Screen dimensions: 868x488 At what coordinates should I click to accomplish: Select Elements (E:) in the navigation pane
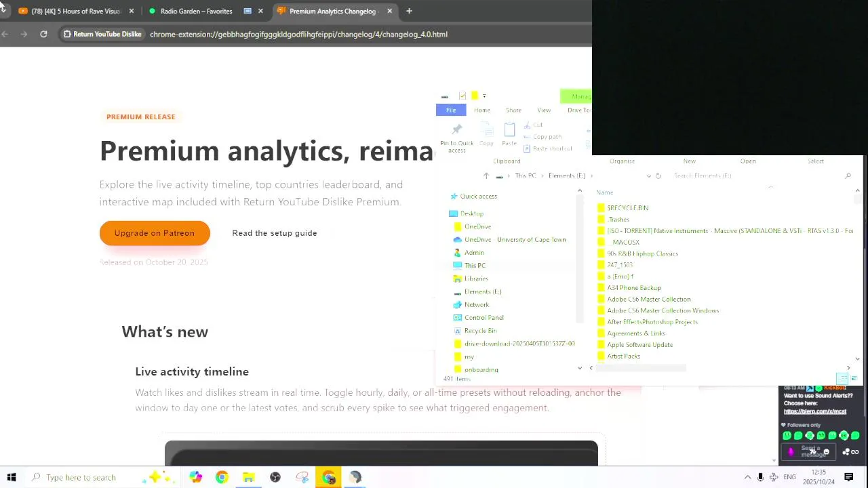(477, 291)
